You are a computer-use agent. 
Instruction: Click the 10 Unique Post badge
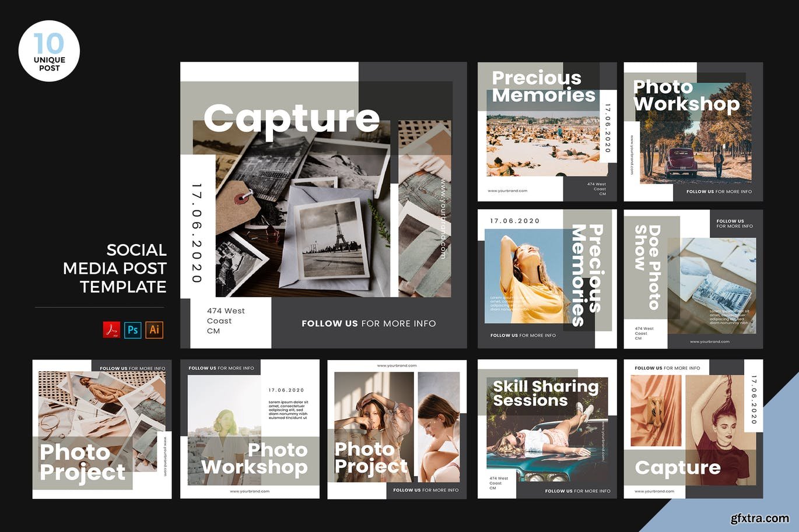click(49, 51)
